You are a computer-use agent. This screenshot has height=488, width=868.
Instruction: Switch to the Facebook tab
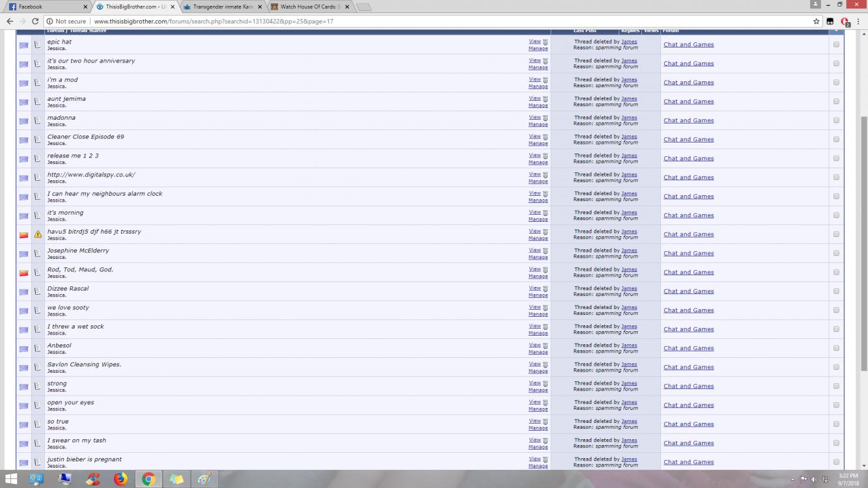pyautogui.click(x=46, y=7)
